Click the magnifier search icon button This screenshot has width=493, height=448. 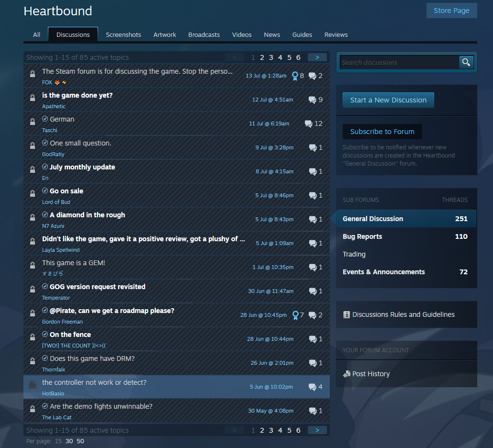[466, 62]
